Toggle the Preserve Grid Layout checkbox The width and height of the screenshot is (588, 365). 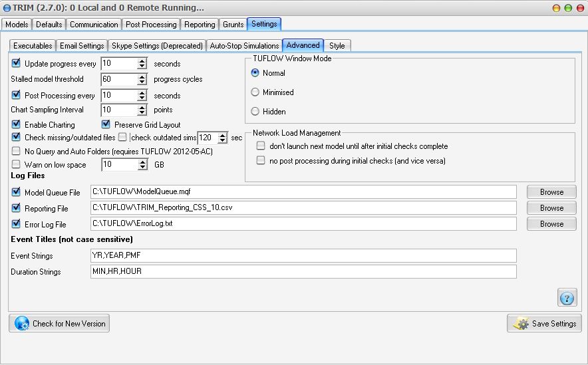pyautogui.click(x=106, y=124)
